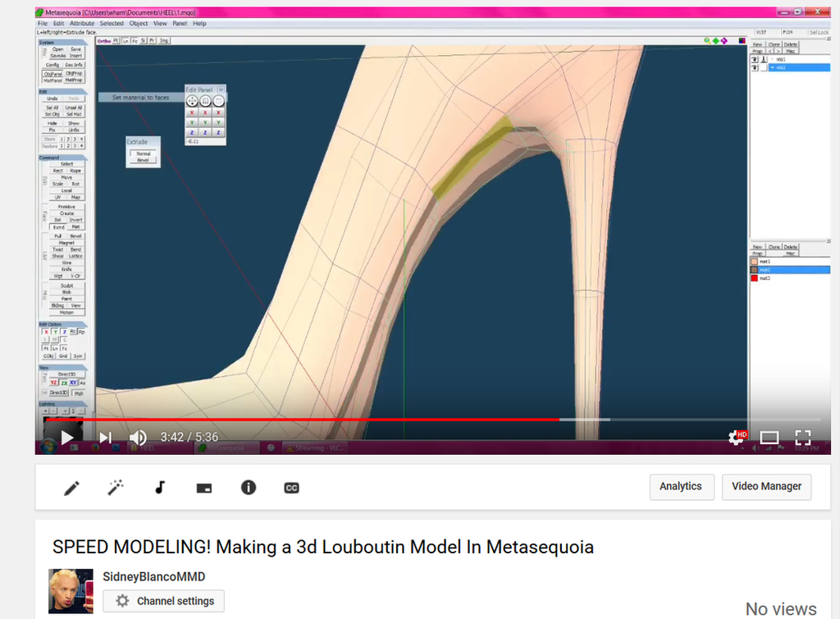Enter full screen mode
Screen dimensions: 840x619
pos(802,438)
